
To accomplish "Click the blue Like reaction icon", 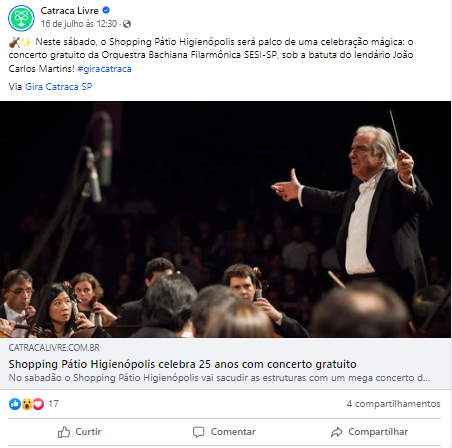I will click(15, 404).
